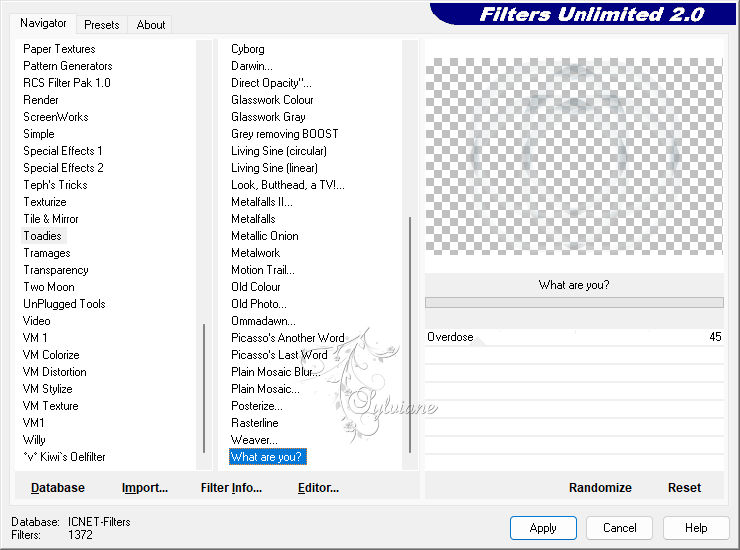Click the Apply button
Image resolution: width=740 pixels, height=550 pixels.
[543, 528]
